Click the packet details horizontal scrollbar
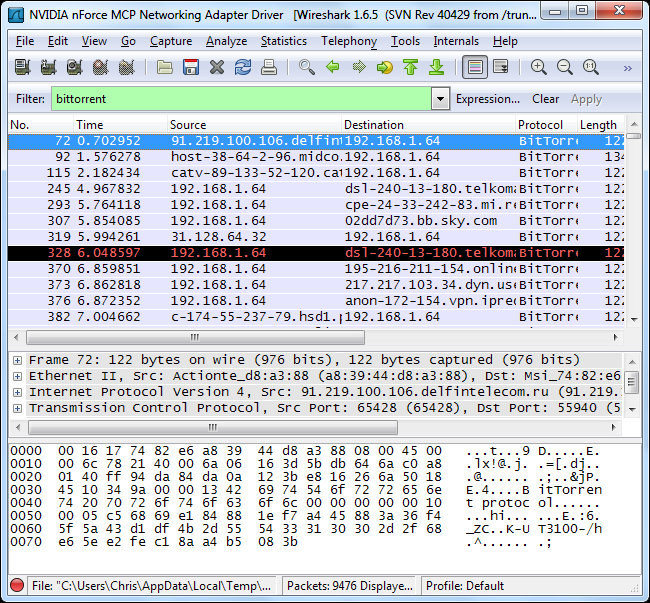This screenshot has width=650, height=603. point(213,427)
